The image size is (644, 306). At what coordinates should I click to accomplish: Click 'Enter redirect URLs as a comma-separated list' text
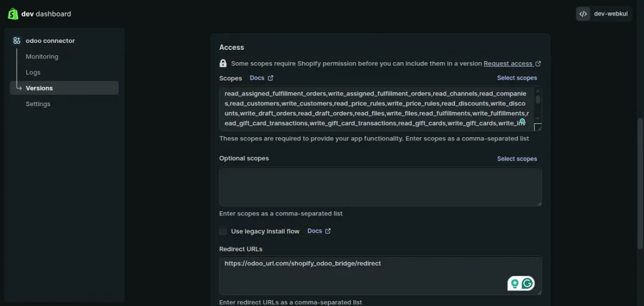click(290, 302)
